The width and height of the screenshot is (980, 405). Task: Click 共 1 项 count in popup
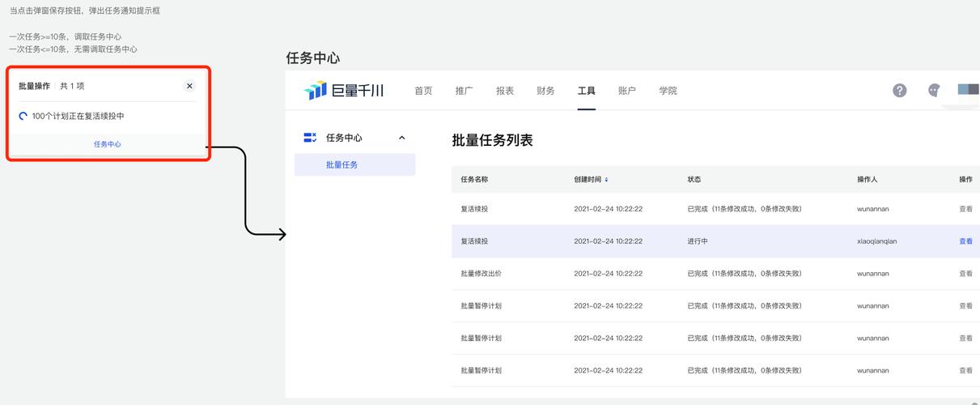(72, 86)
